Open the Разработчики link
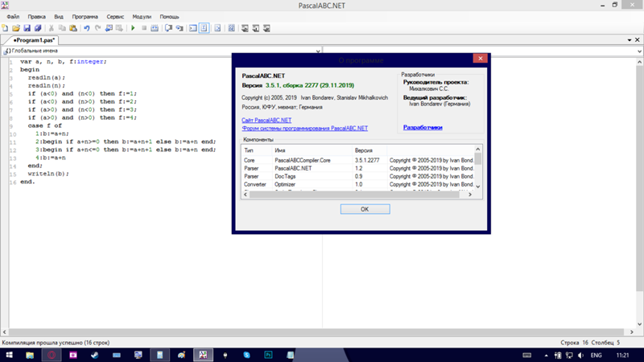The height and width of the screenshot is (362, 644). [x=423, y=127]
